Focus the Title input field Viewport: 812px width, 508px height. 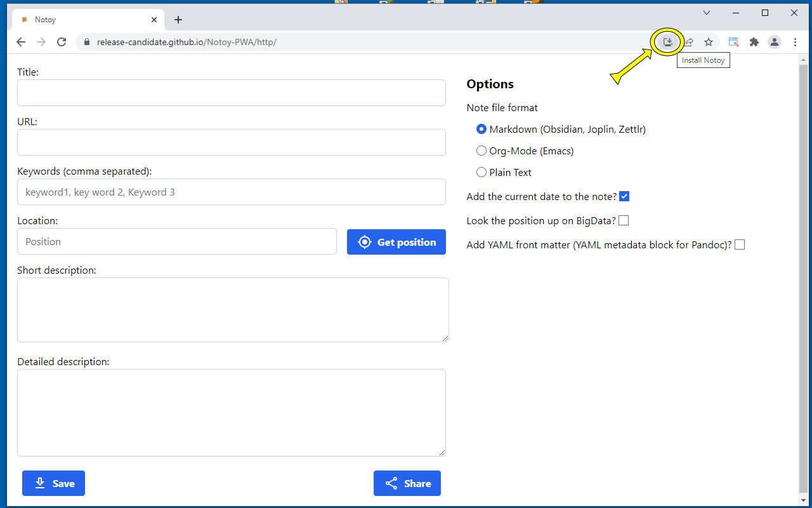[x=232, y=93]
